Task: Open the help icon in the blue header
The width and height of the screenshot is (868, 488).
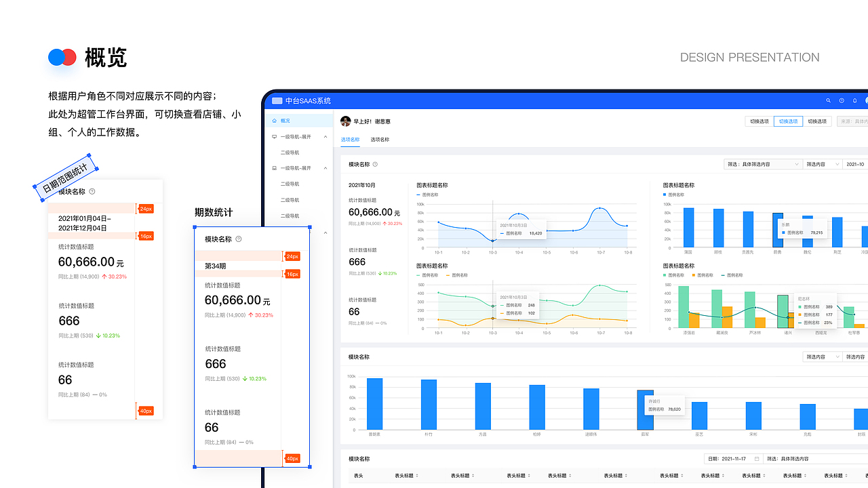Action: [x=842, y=100]
